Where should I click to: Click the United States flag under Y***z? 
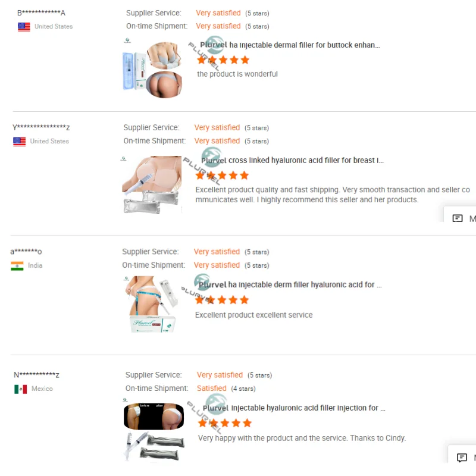coord(20,142)
